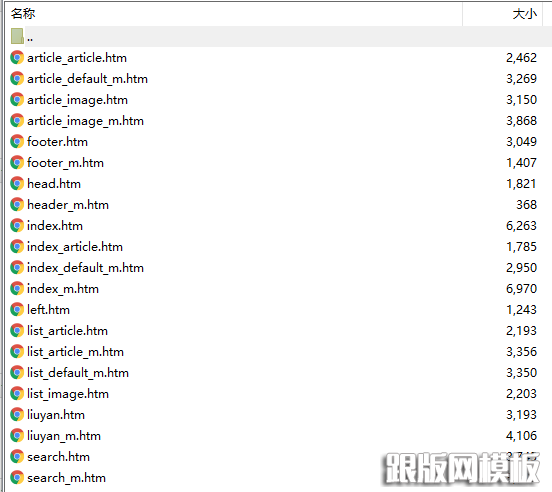Select the article_default_m.htm file

point(87,79)
